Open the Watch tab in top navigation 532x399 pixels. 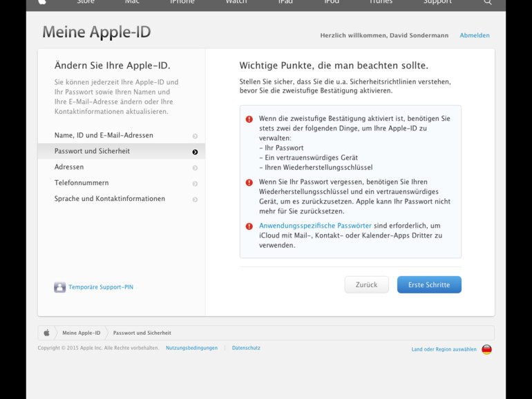[236, 2]
